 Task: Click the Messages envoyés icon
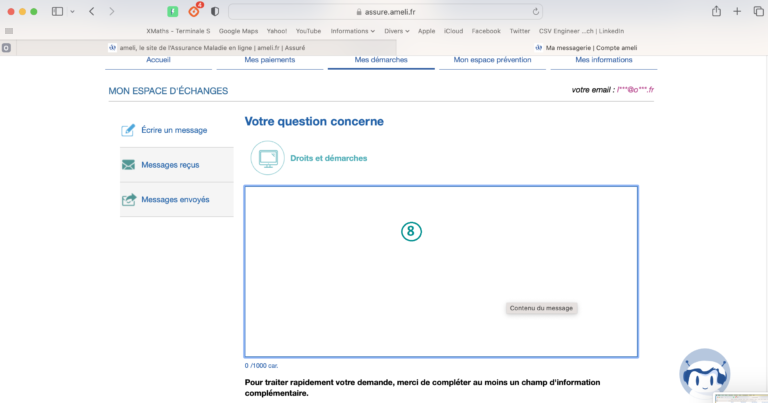click(128, 200)
